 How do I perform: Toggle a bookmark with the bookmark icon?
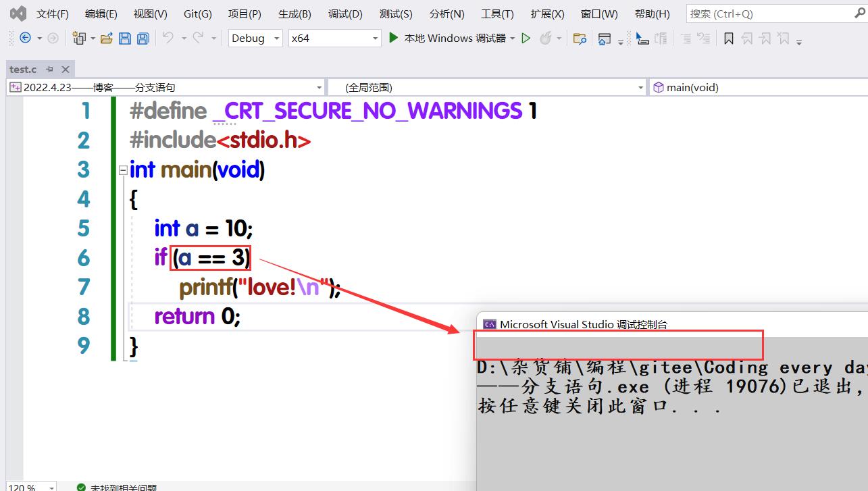pos(728,38)
